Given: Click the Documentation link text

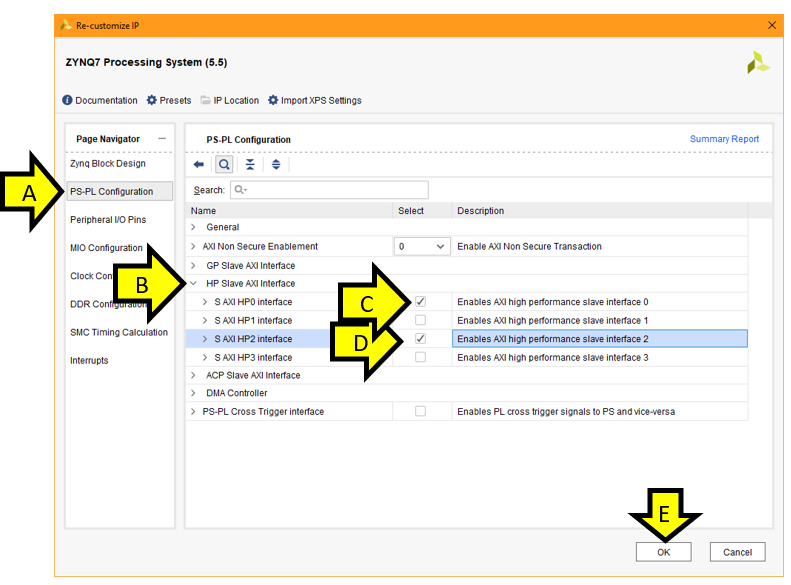Looking at the screenshot, I should pos(106,100).
